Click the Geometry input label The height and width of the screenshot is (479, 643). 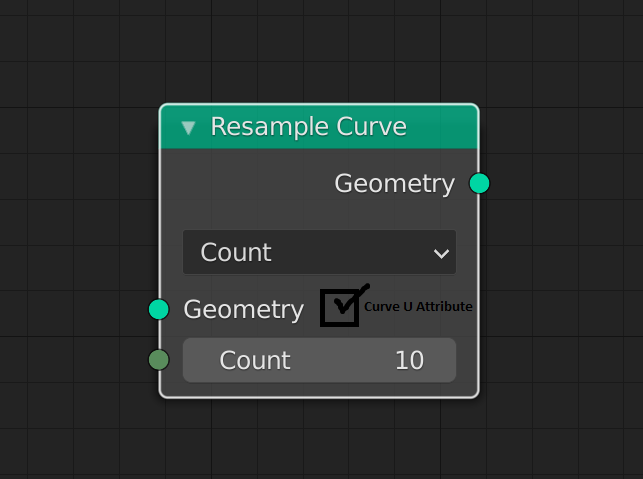click(244, 310)
